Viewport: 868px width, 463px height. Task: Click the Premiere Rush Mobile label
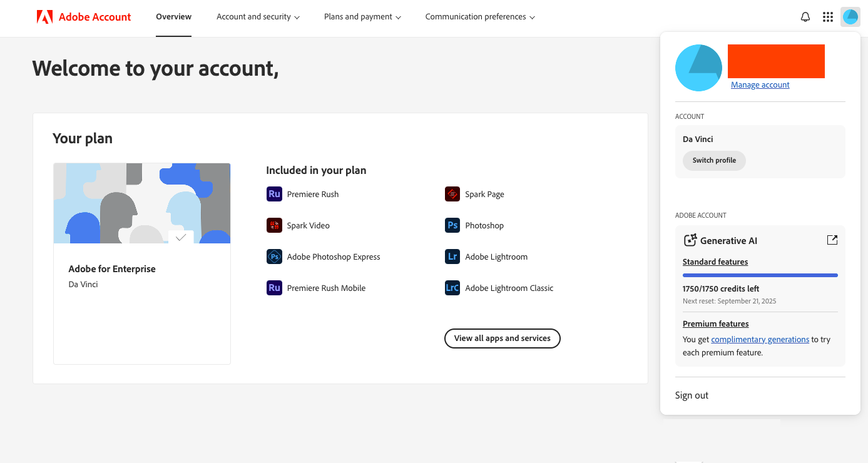point(326,288)
